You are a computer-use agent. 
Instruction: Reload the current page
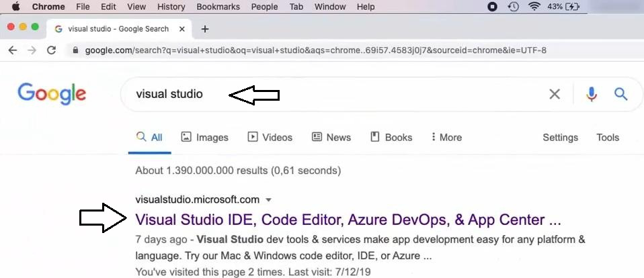(x=51, y=50)
